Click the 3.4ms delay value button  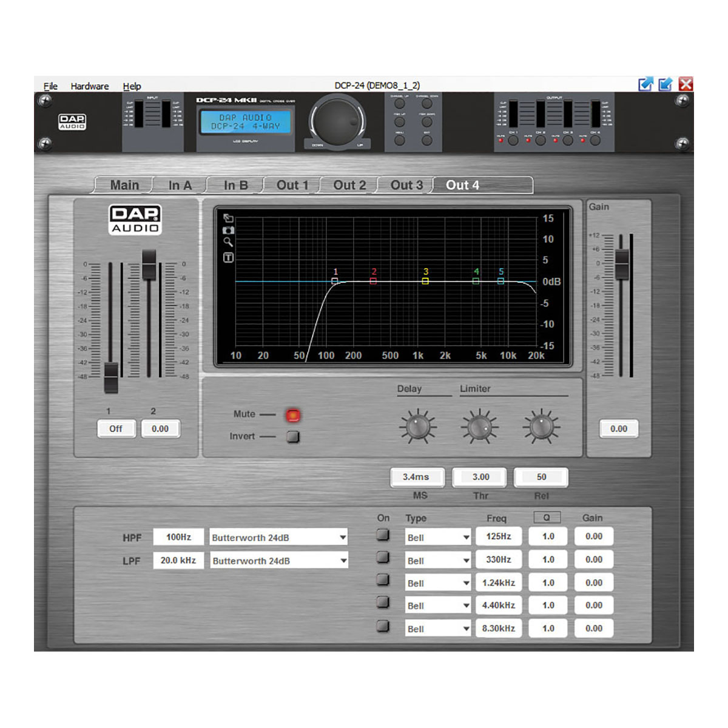coord(417,477)
